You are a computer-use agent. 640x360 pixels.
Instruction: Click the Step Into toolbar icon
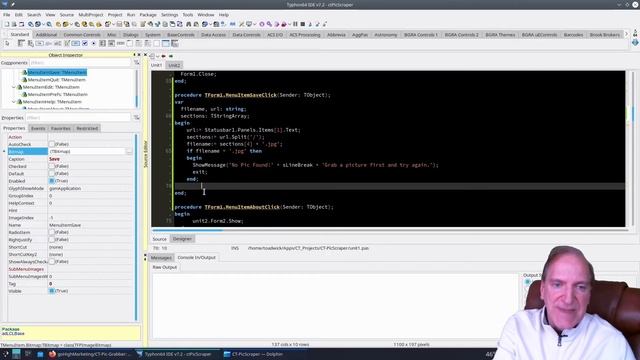click(x=310, y=24)
